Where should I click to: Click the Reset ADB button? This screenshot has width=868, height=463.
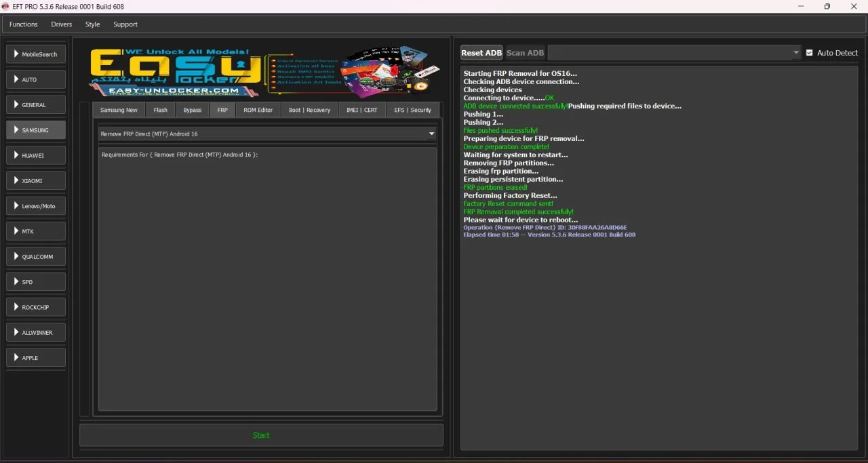[481, 53]
